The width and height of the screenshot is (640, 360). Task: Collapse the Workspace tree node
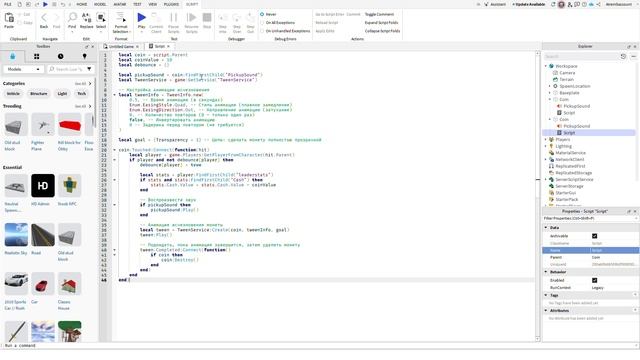(x=546, y=66)
